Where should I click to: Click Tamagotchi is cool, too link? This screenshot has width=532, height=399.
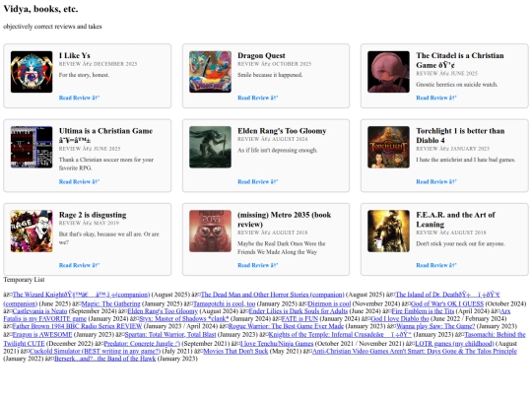224,303
